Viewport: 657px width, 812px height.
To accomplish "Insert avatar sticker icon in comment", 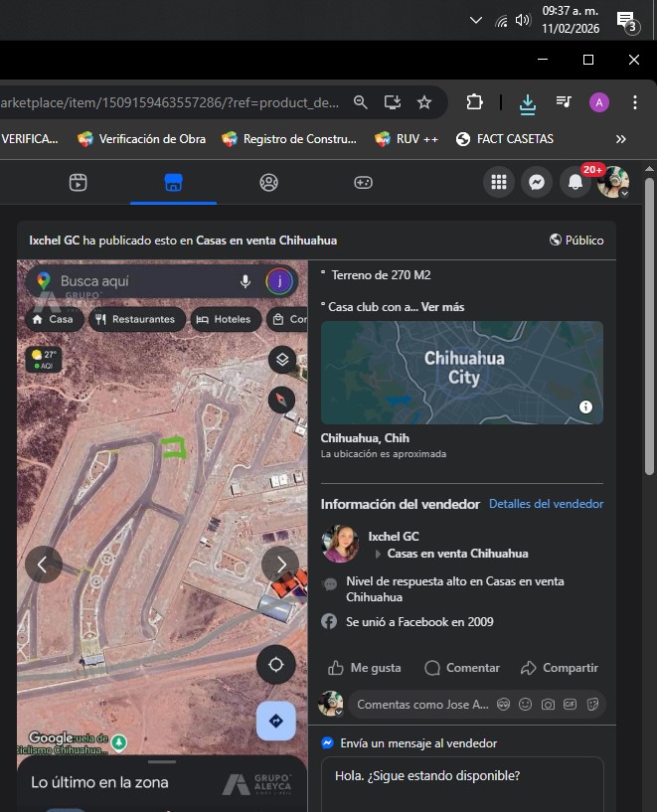I will tap(503, 705).
